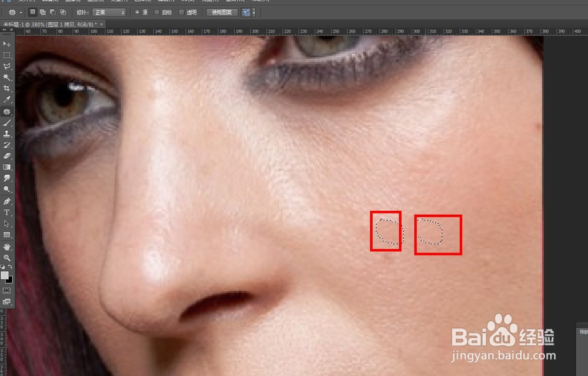This screenshot has width=588, height=376.
Task: Select the History Brush tool
Action: pos(6,145)
